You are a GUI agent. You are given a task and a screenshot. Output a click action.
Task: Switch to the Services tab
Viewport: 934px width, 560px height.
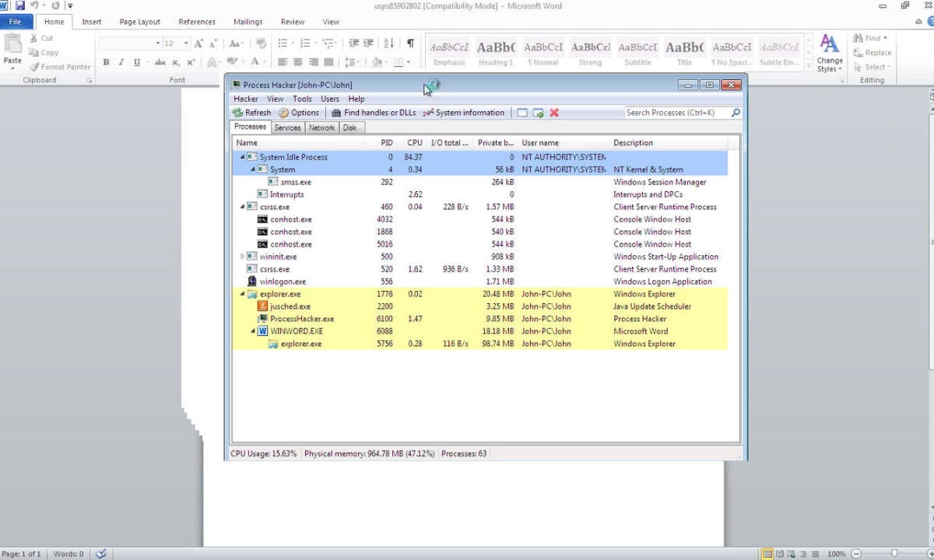287,128
